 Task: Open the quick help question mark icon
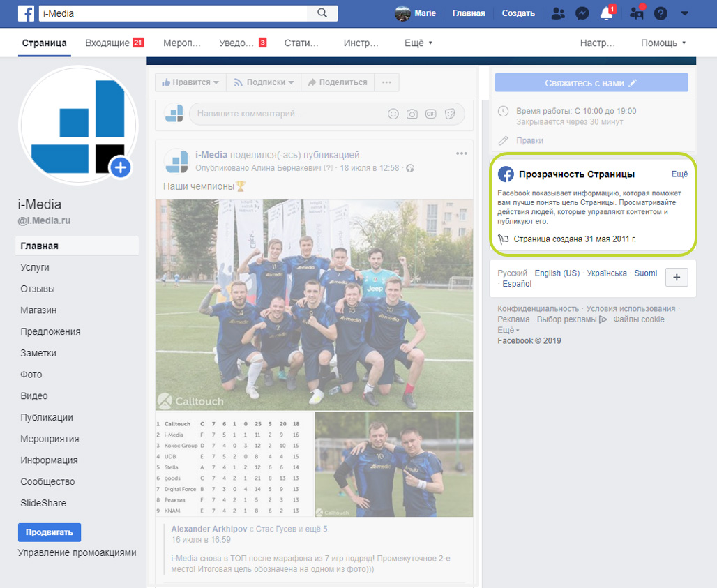[x=661, y=13]
